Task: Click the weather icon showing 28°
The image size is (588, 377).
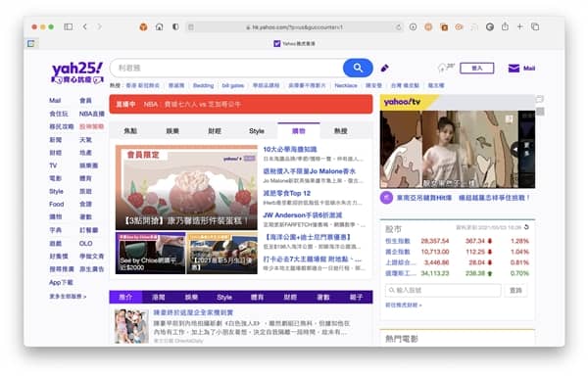Action: [x=446, y=68]
